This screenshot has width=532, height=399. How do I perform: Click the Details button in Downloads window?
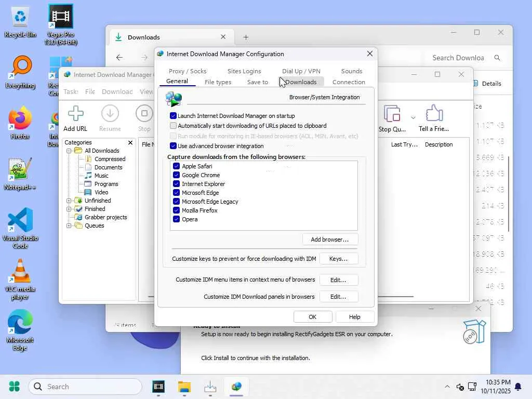[487, 84]
